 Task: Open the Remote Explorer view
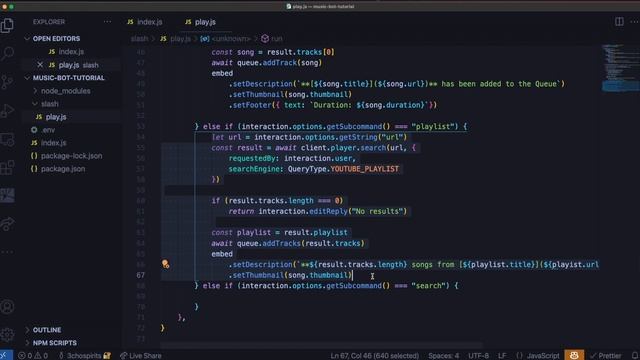(7, 139)
